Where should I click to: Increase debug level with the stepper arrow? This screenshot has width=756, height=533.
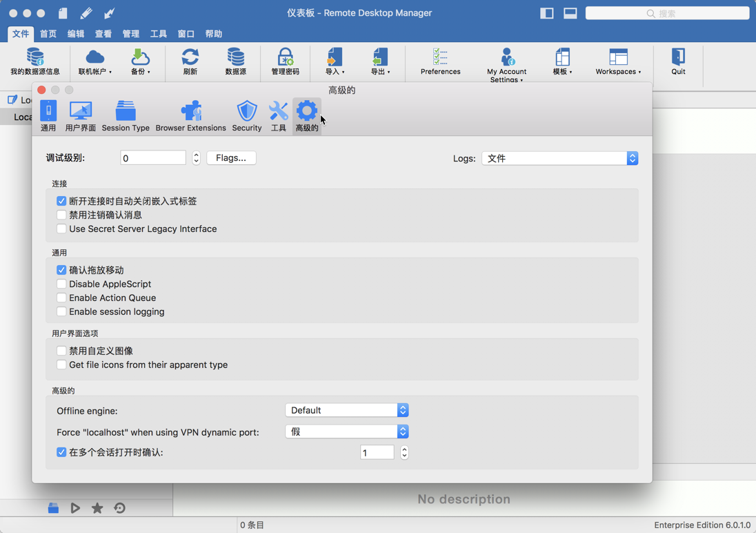(195, 154)
